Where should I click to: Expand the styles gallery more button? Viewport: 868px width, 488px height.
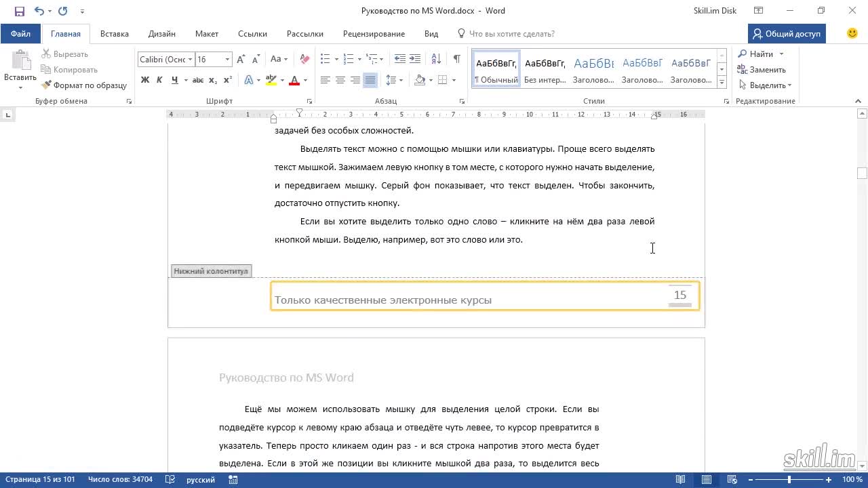click(x=722, y=82)
